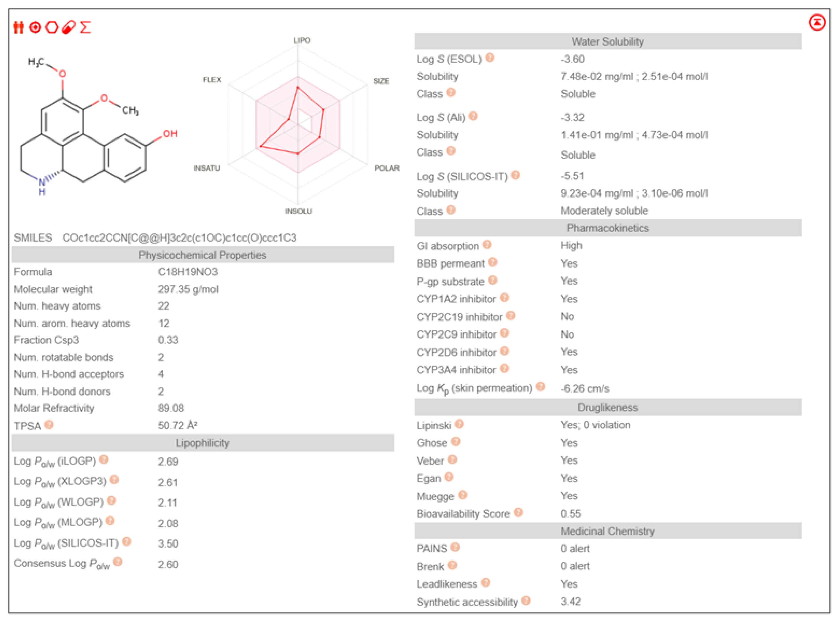The image size is (840, 621).
Task: Click help icon beside GI absorption
Action: 487,245
